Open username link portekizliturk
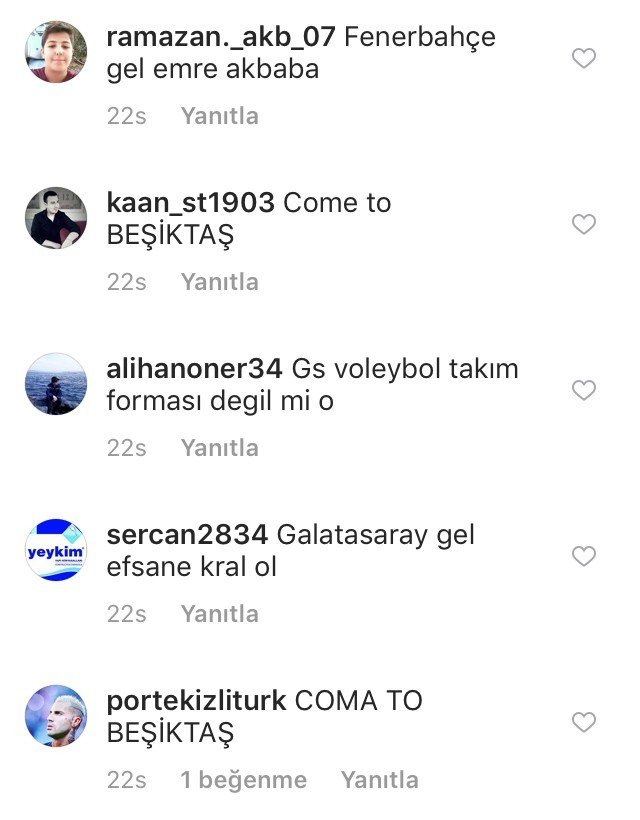The image size is (640, 820). (196, 702)
